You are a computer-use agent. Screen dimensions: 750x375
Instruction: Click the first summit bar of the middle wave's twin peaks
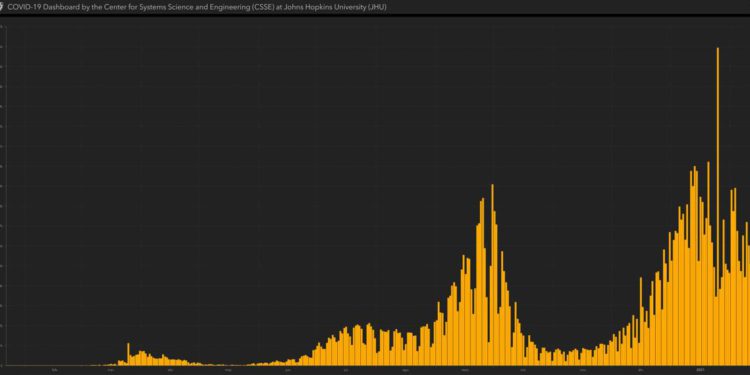tap(483, 282)
